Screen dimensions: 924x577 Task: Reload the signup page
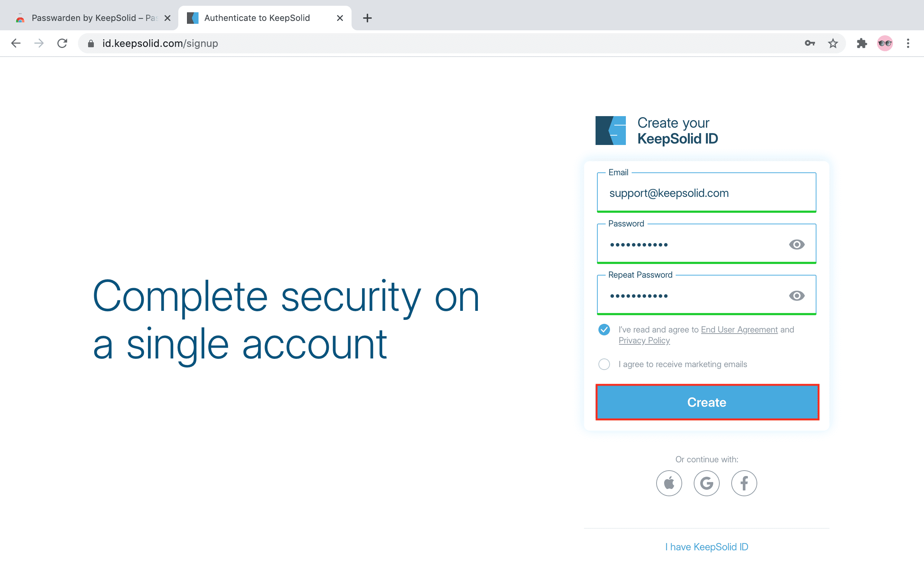coord(62,44)
